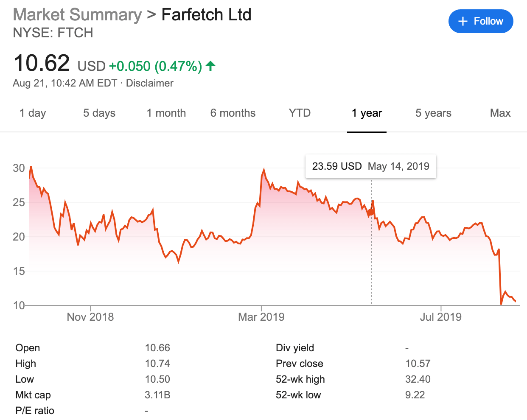
Task: Click the Mar 2019 axis label
Action: click(x=261, y=317)
